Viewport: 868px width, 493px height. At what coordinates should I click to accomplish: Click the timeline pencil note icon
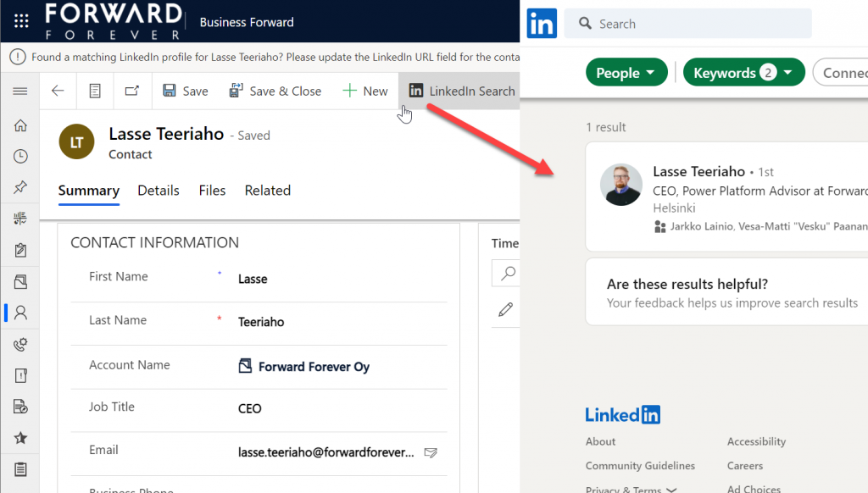point(505,309)
